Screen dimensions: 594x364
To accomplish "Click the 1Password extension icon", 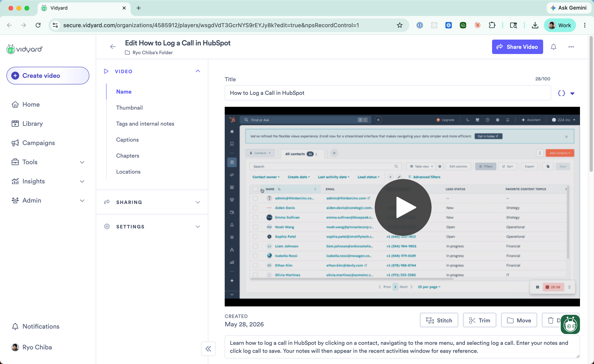I will pos(420,25).
